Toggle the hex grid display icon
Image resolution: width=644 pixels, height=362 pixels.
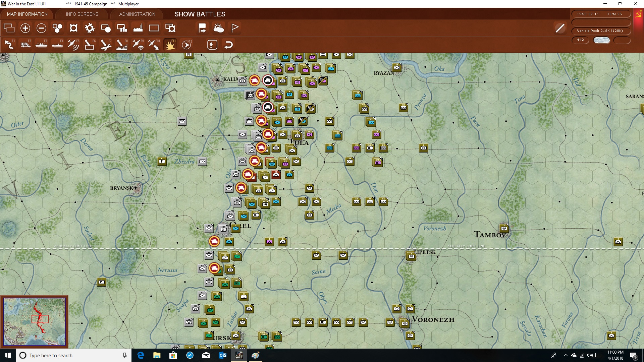click(x=57, y=28)
